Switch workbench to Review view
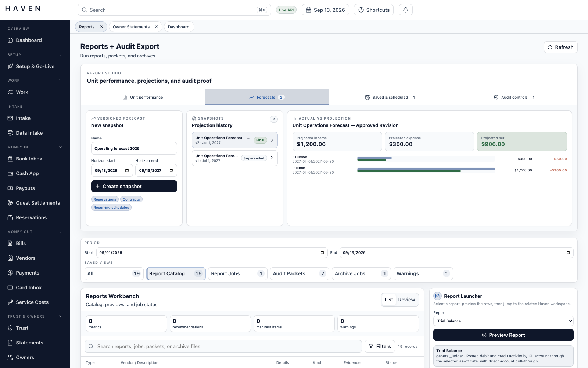This screenshot has width=588, height=368. pos(406,300)
